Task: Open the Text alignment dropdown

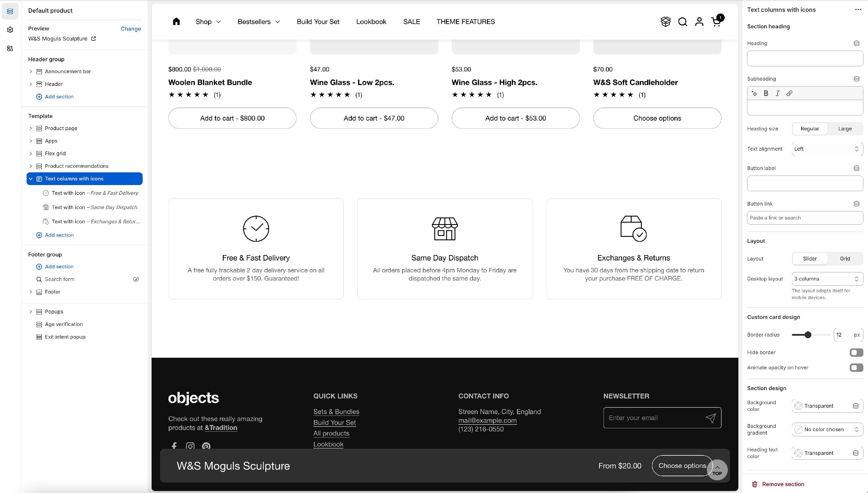Action: (827, 149)
